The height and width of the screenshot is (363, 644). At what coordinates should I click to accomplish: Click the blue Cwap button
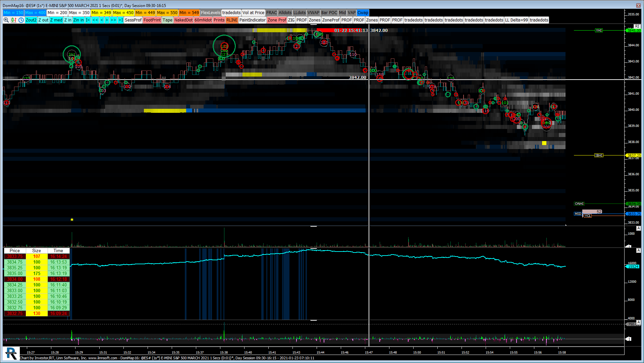363,13
